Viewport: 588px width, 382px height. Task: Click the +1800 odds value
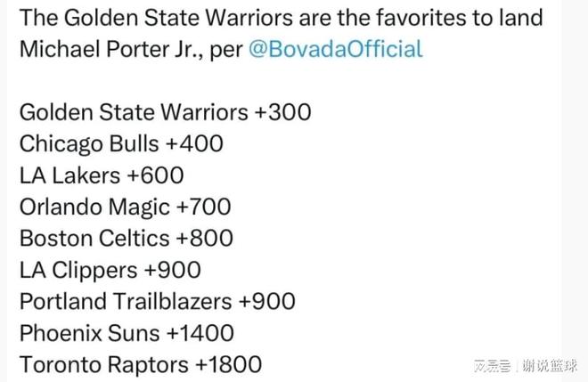(x=229, y=365)
